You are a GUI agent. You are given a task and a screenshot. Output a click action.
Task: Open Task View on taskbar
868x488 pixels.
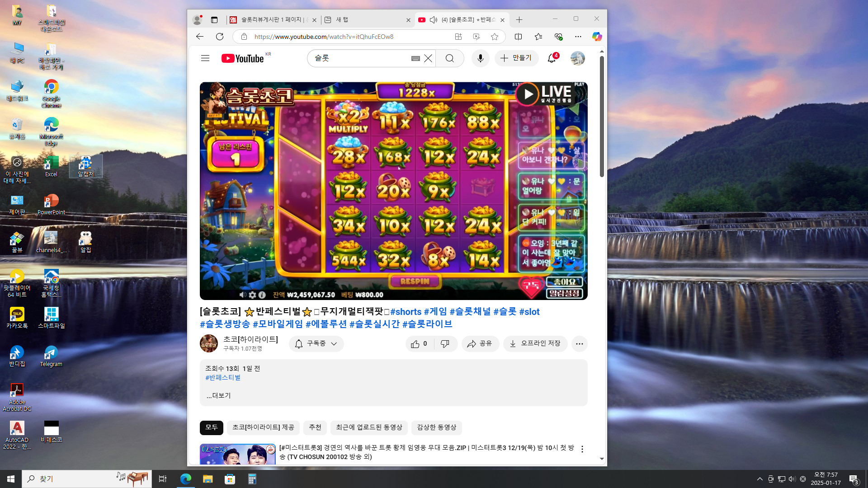click(x=163, y=479)
